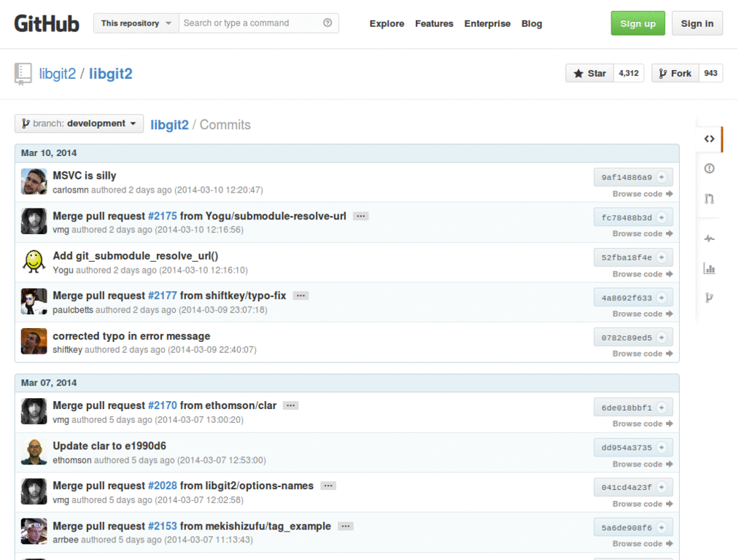Open author arrbee profile link
Viewport: 747px width, 560px height.
coord(66,540)
